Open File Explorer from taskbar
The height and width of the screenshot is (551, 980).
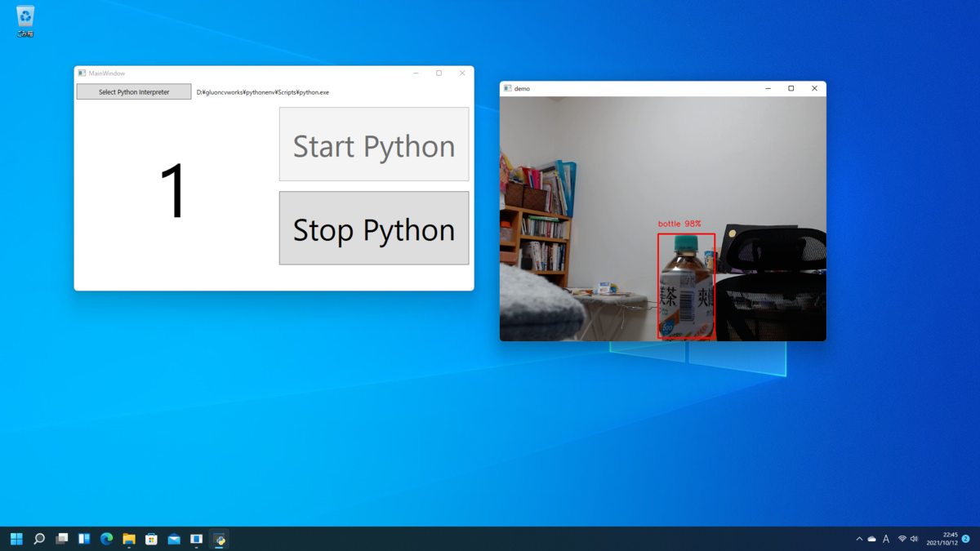(129, 539)
